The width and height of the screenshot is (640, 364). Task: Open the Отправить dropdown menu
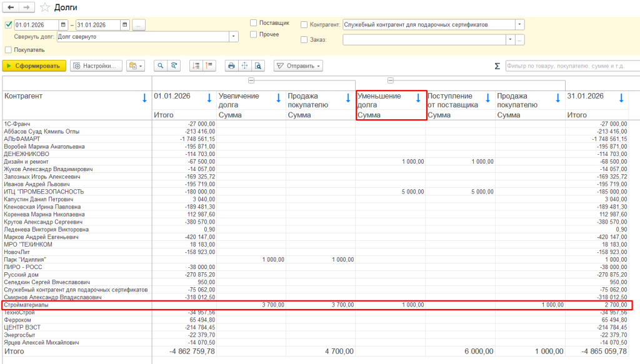pyautogui.click(x=298, y=66)
